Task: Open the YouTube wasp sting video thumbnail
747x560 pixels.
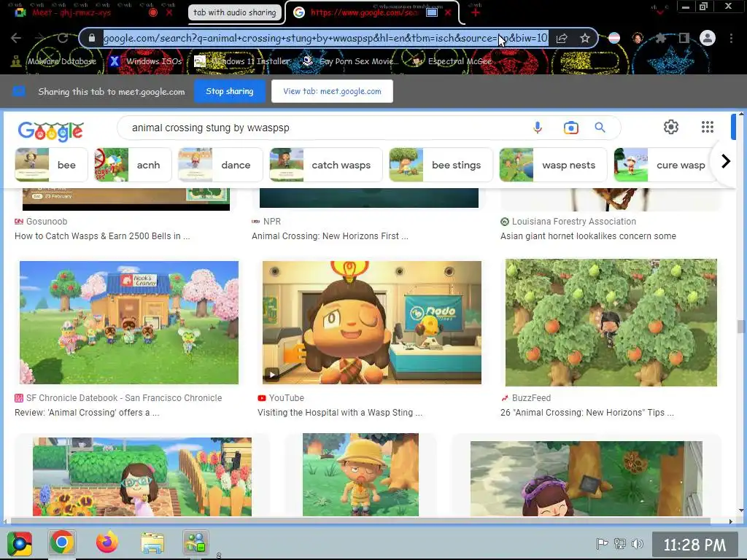Action: coord(371,322)
